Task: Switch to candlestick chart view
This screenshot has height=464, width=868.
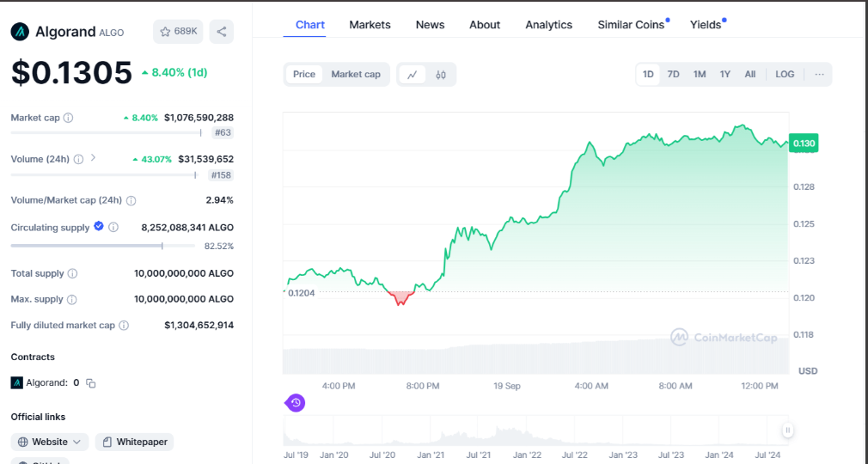Action: (441, 75)
